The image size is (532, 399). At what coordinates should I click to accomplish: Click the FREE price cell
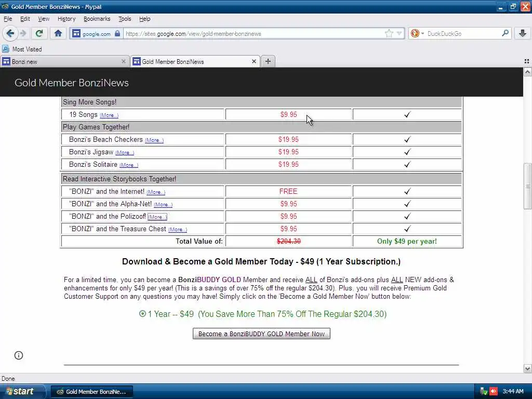[288, 191]
